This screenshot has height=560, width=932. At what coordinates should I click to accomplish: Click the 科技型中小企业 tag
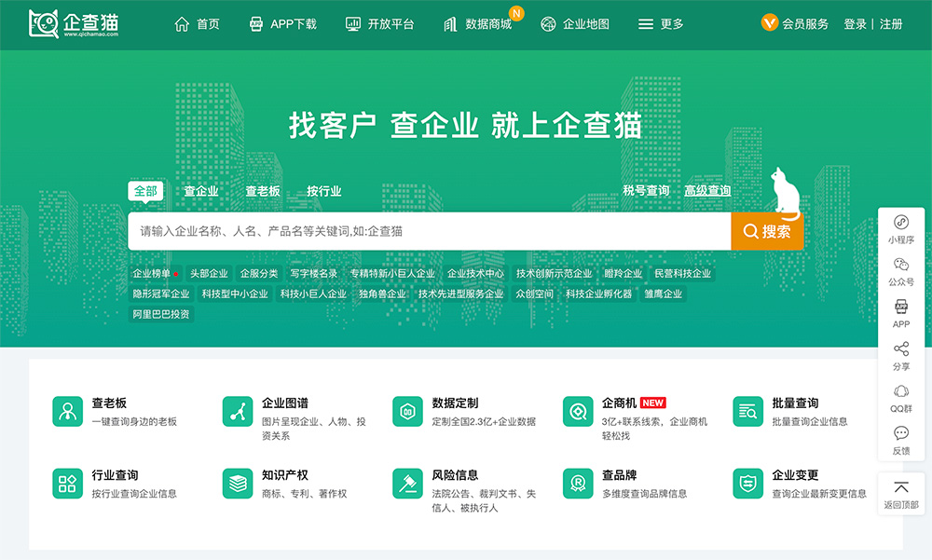pyautogui.click(x=235, y=294)
